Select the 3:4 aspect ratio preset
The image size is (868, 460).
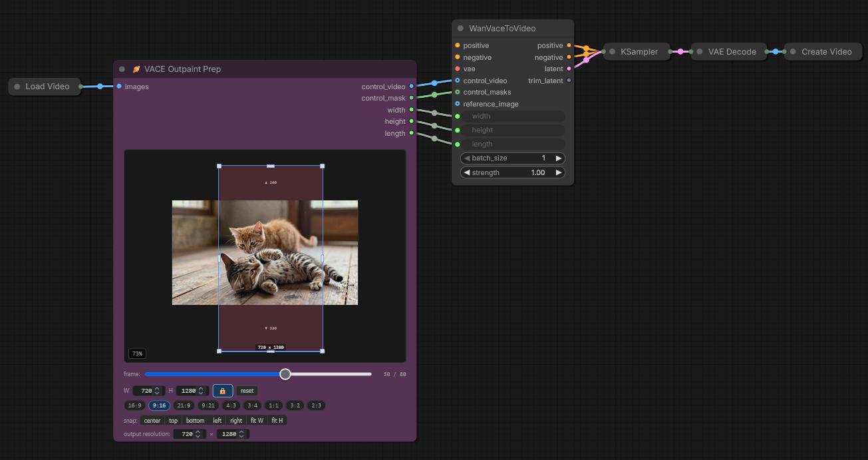[x=252, y=405]
